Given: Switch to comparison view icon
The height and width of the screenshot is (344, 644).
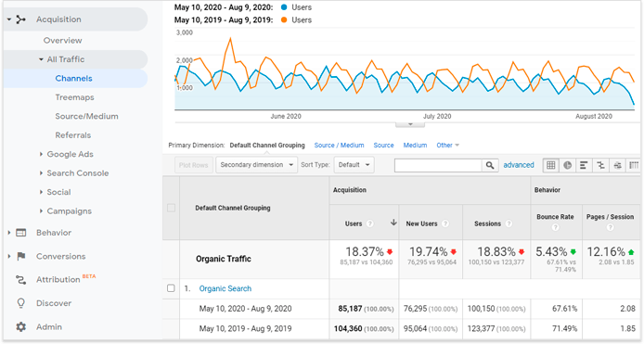Looking at the screenshot, I should click(x=600, y=165).
